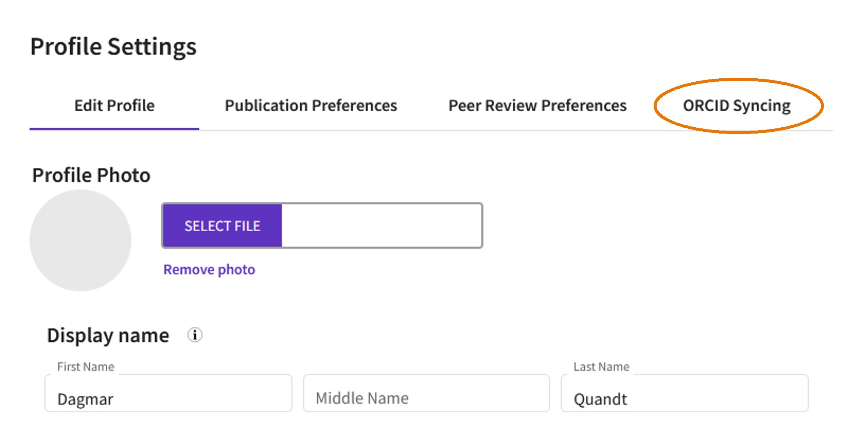The width and height of the screenshot is (868, 436).
Task: Click the Display name section label
Action: point(108,335)
